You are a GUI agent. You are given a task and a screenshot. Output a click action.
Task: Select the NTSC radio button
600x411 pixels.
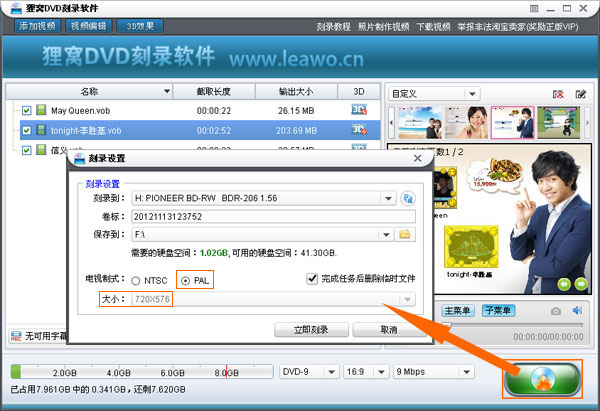(135, 281)
